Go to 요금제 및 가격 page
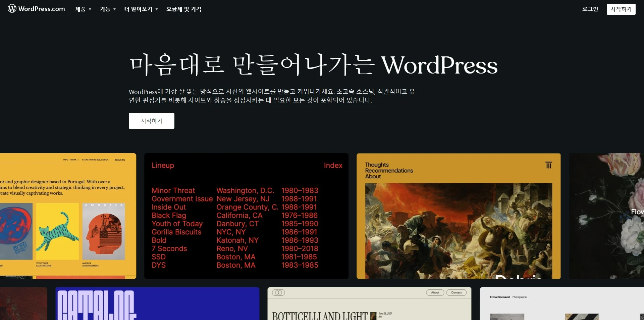The width and height of the screenshot is (644, 320). 184,9
